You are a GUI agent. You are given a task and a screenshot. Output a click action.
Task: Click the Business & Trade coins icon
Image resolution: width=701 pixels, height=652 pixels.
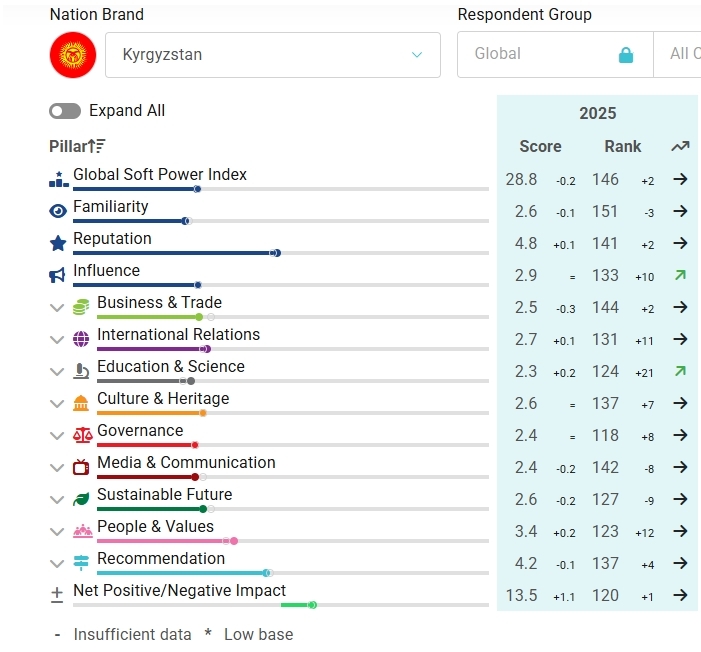[81, 307]
